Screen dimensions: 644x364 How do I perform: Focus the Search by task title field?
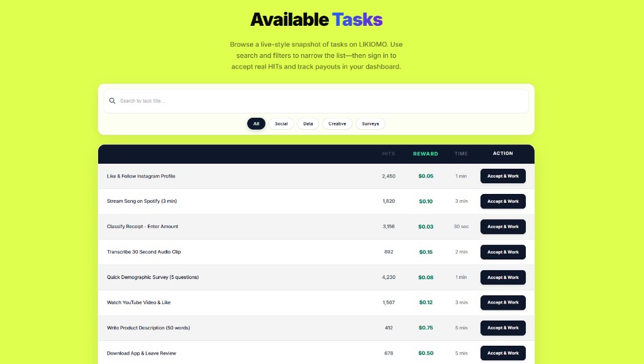[x=316, y=101]
